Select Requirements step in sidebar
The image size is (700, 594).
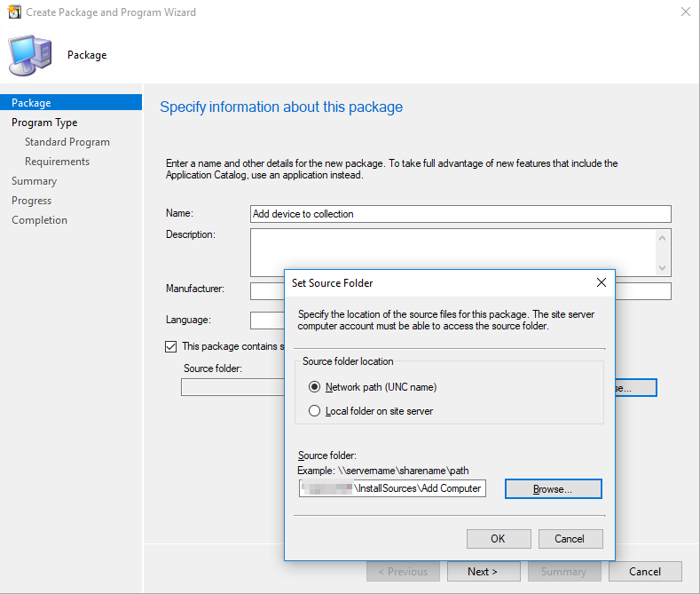pos(57,162)
